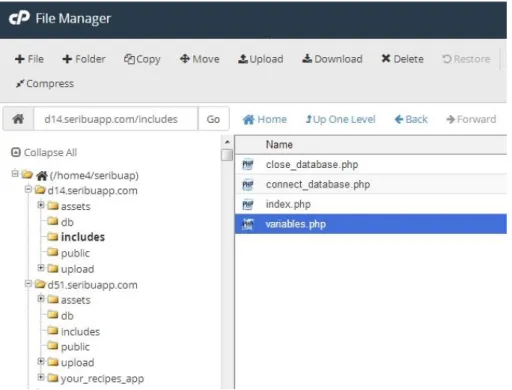The width and height of the screenshot is (512, 390).
Task: Compress the selected file
Action: 45,83
